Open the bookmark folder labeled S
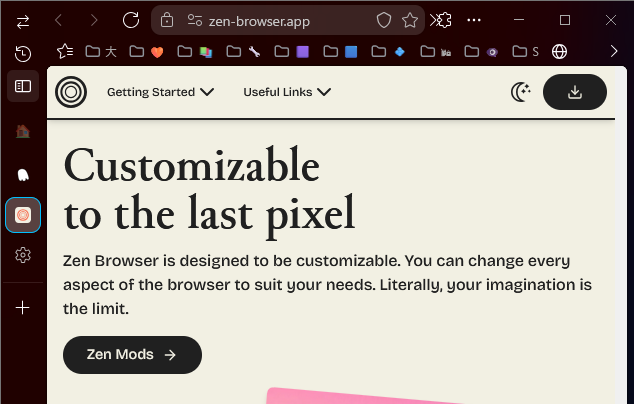Screen dimensions: 634x404 coord(526,52)
